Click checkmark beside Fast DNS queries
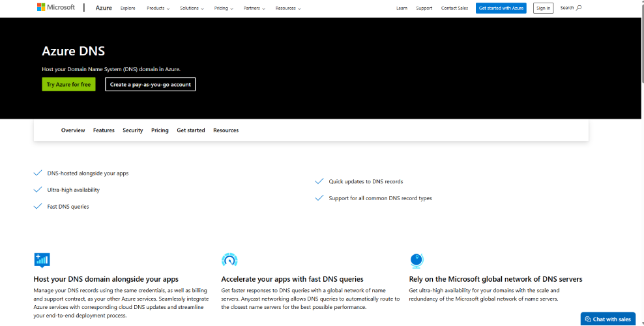644x326 pixels. click(38, 206)
